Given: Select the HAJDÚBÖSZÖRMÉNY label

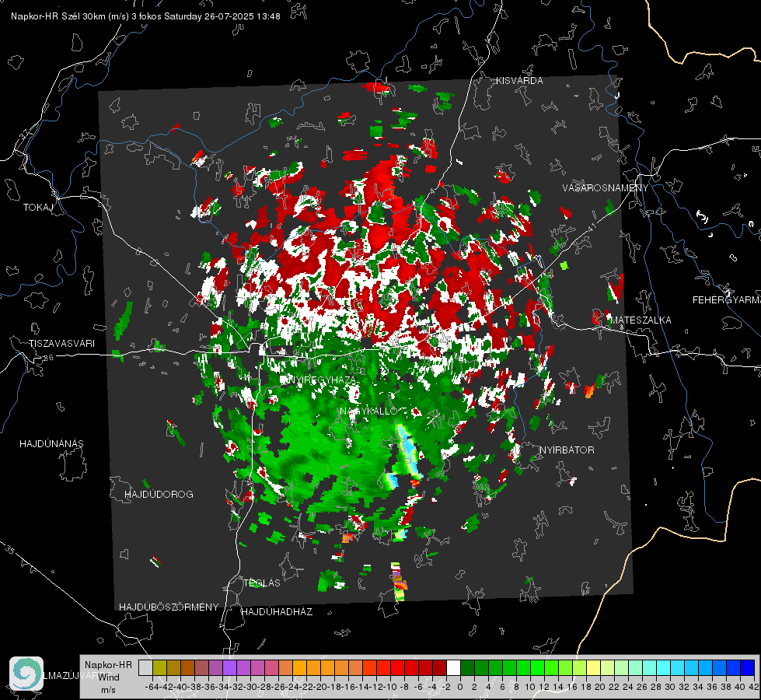Looking at the screenshot, I should point(169,607).
